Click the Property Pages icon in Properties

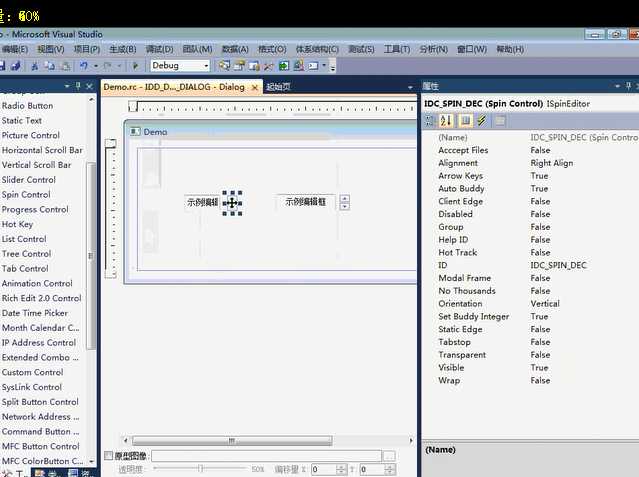tap(500, 120)
